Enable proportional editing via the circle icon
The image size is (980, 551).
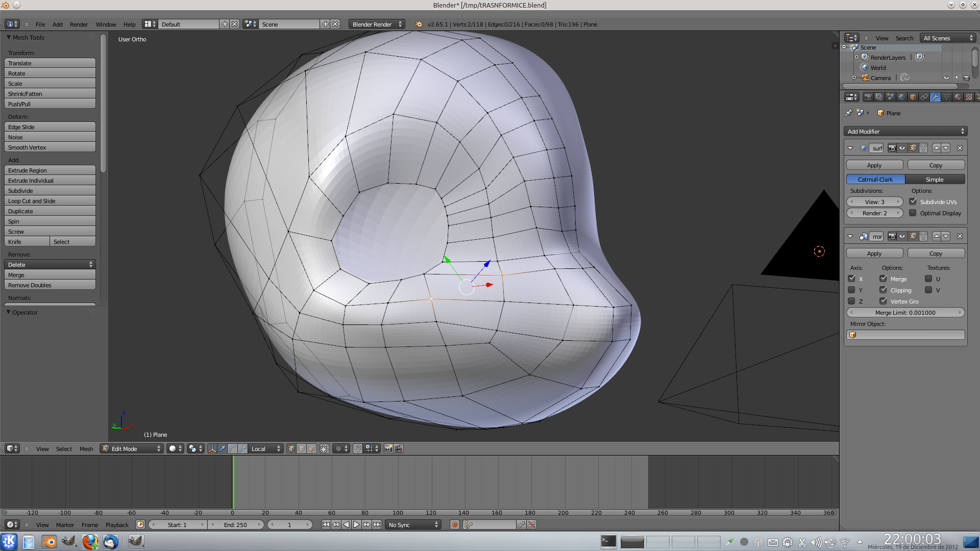click(x=338, y=449)
